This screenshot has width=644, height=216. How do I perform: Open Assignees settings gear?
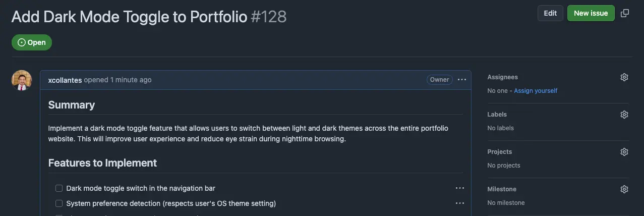click(624, 77)
